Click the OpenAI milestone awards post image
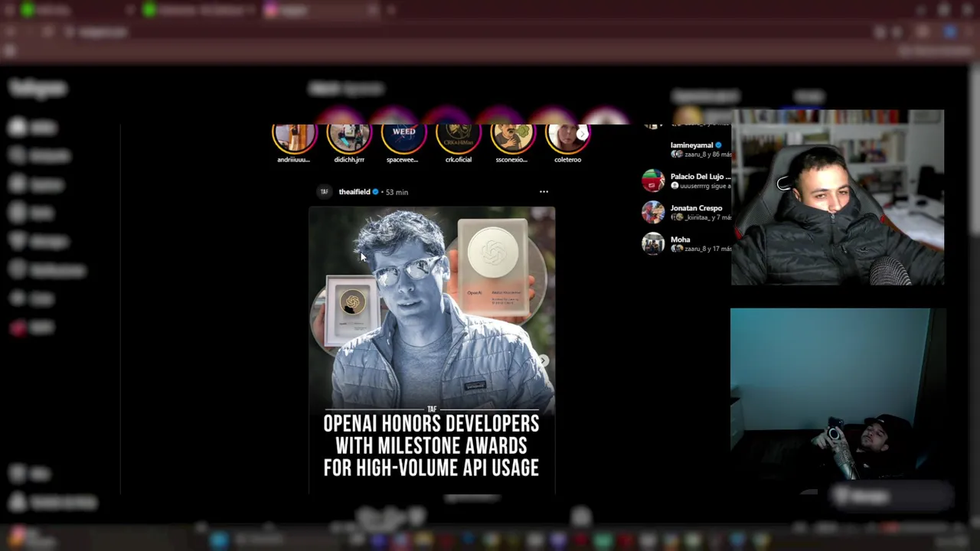The image size is (980, 551). [x=432, y=350]
